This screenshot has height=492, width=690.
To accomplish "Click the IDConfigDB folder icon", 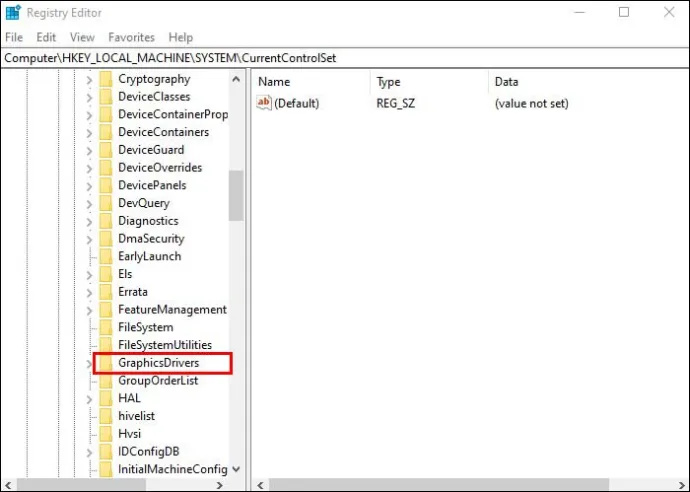I will (x=106, y=452).
